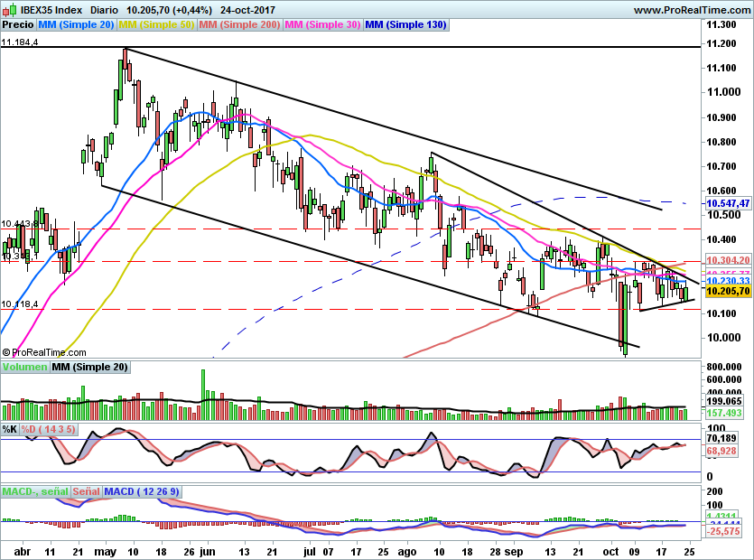Click the tiny red marker left of the candlestick icon

[5, 8]
